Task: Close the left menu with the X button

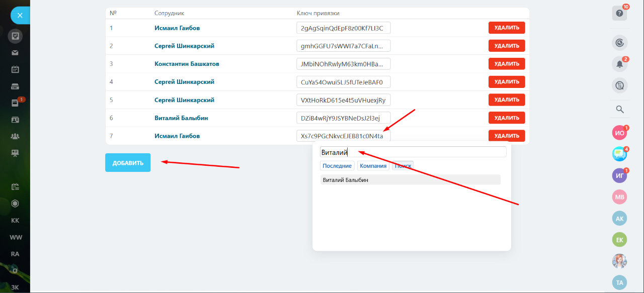Action: click(x=20, y=16)
